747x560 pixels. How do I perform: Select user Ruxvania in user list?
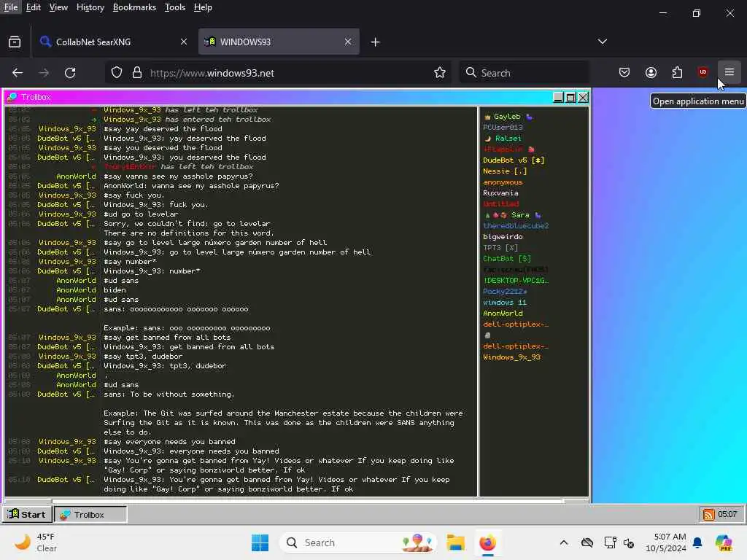coord(500,192)
